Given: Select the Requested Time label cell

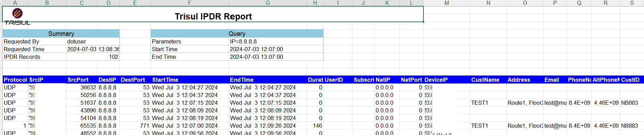Looking at the screenshot, I should tap(34, 49).
